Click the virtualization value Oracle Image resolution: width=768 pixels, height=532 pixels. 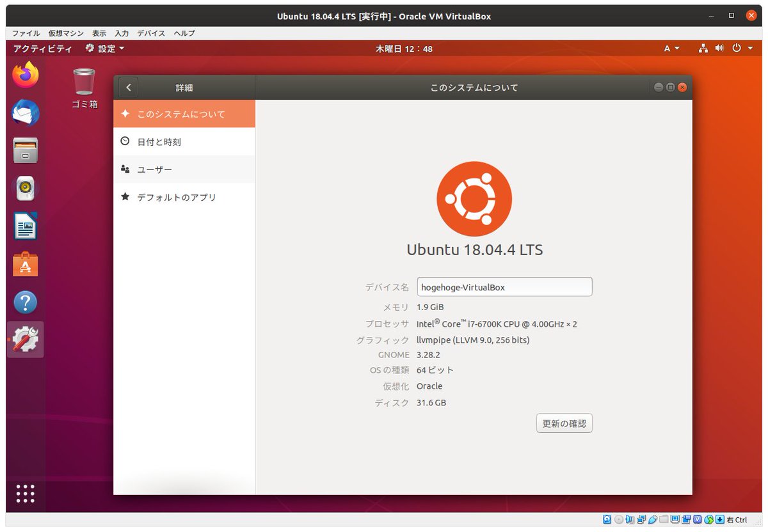[429, 386]
